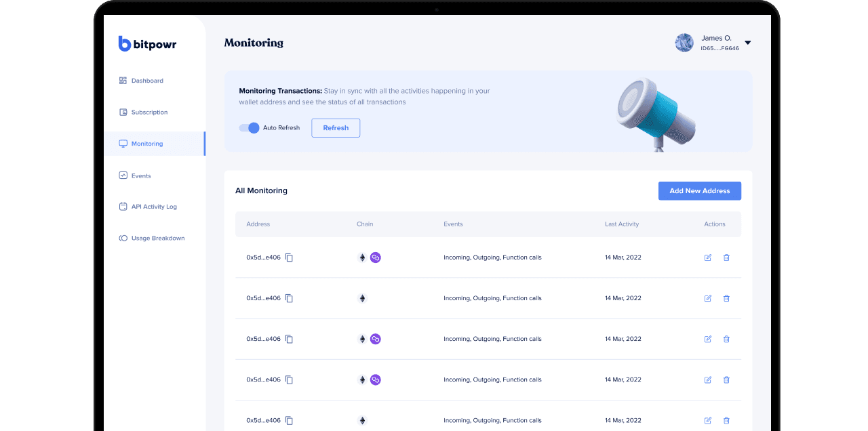
Task: Copy the first row's wallet address
Action: point(289,258)
